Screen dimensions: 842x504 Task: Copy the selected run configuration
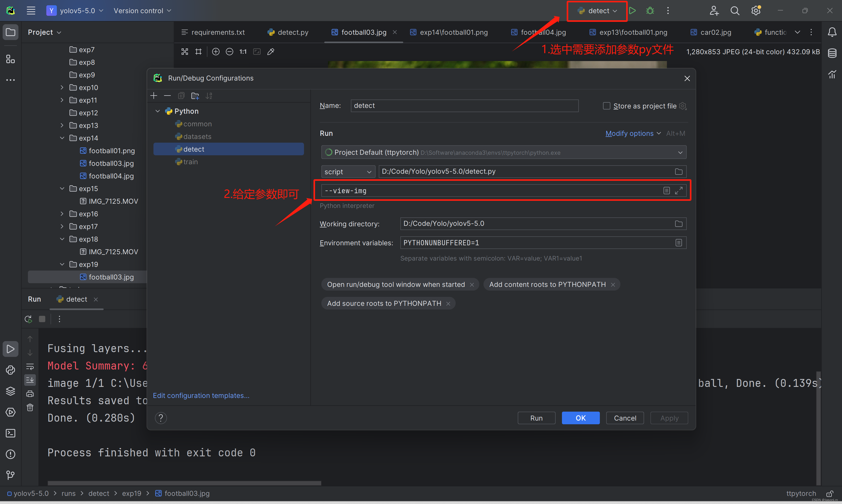click(181, 96)
